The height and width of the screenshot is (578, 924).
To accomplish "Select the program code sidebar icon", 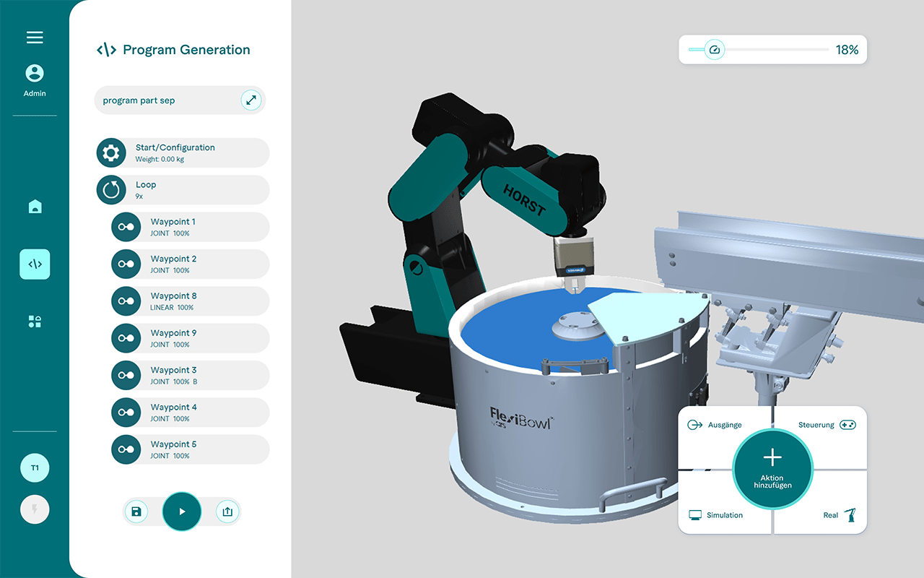I will click(x=35, y=264).
